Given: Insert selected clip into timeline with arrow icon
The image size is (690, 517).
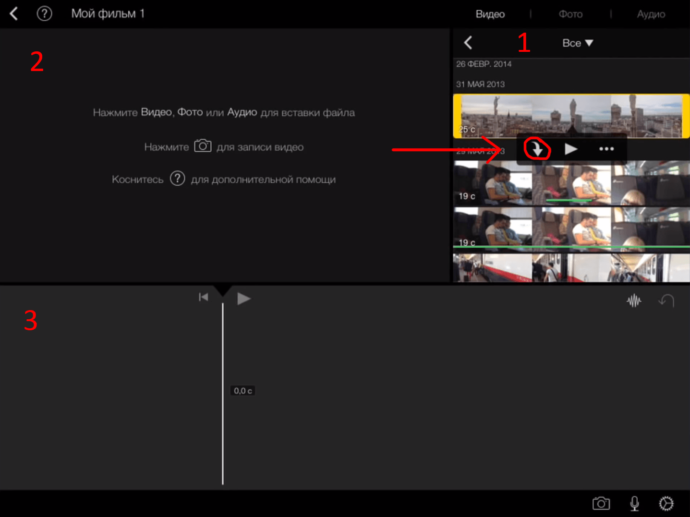Looking at the screenshot, I should (x=537, y=149).
